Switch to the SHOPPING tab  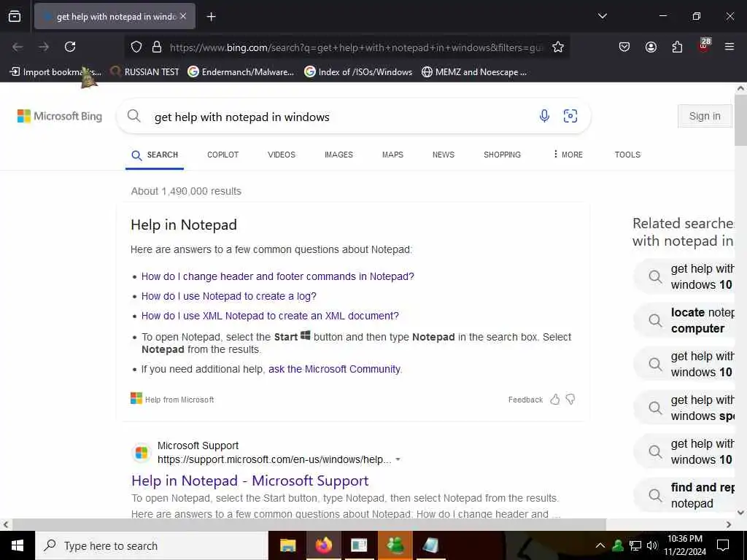tap(502, 155)
